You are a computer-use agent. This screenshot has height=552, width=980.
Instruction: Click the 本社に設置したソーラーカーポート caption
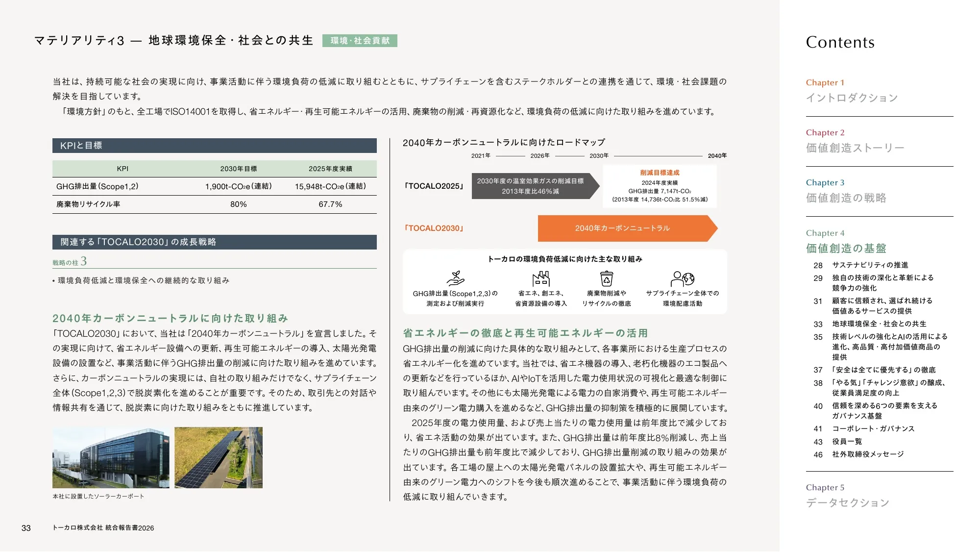tap(98, 497)
